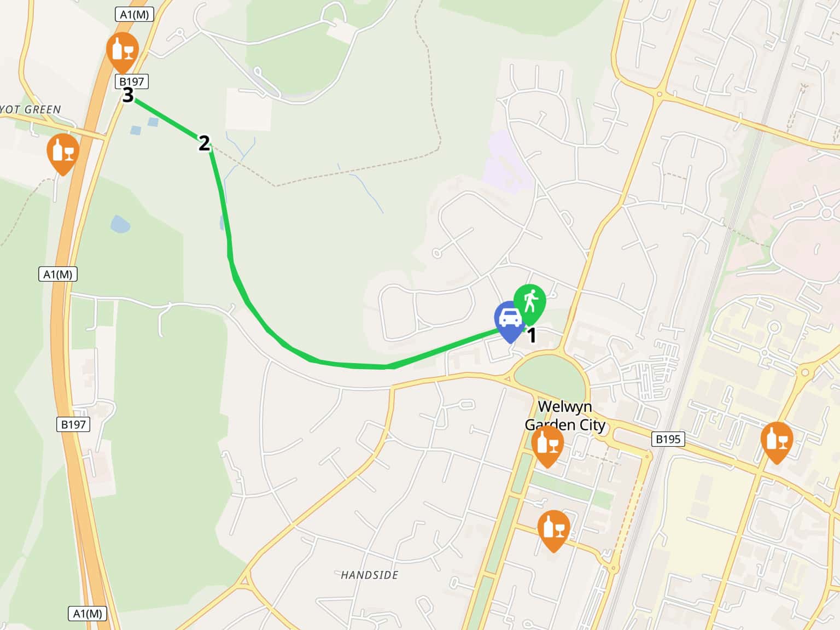
Task: Click the topmost A1(M) road shield
Action: pyautogui.click(x=135, y=14)
